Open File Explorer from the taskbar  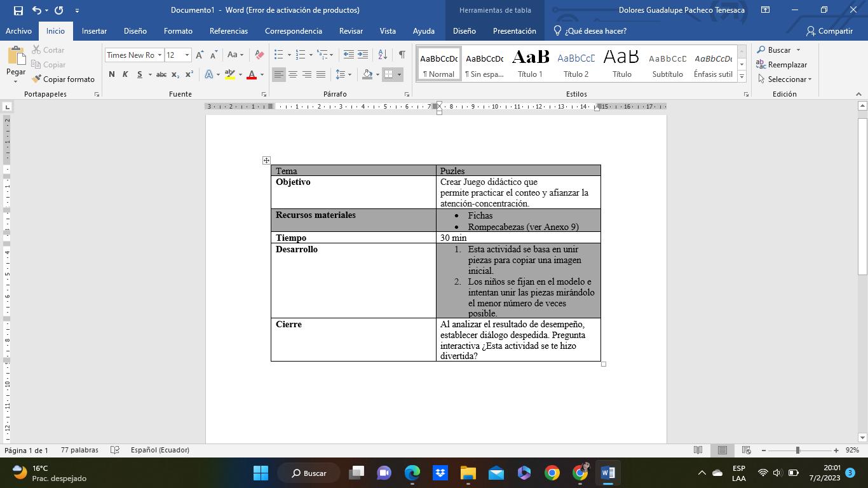pyautogui.click(x=468, y=473)
